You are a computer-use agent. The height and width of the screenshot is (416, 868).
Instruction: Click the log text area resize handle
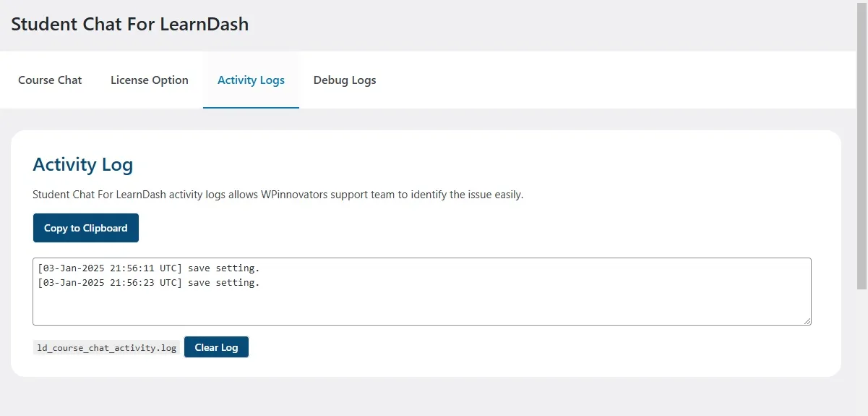(807, 321)
